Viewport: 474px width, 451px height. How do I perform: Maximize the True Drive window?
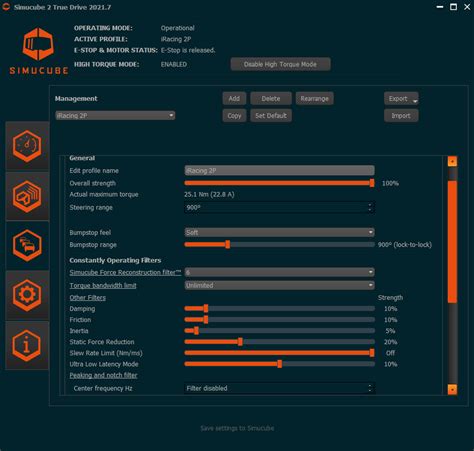(x=453, y=7)
